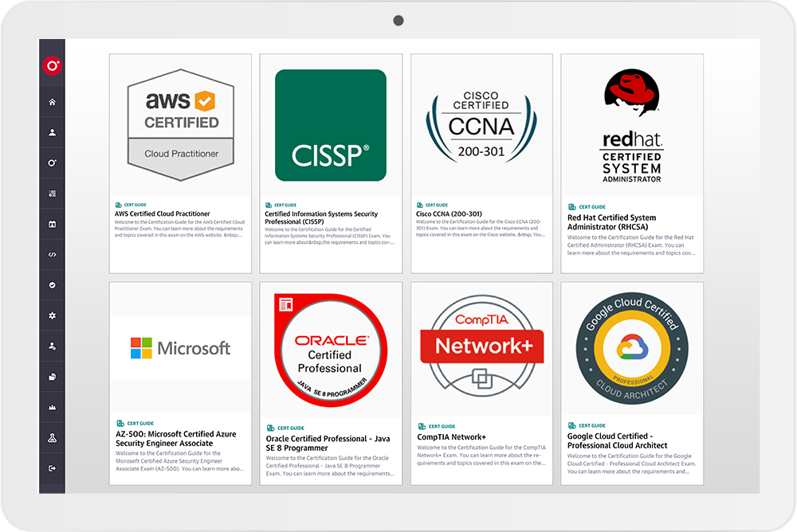This screenshot has height=532, width=797.
Task: Open the Cisco Certified CCNA 200-301 badge
Action: pyautogui.click(x=481, y=127)
